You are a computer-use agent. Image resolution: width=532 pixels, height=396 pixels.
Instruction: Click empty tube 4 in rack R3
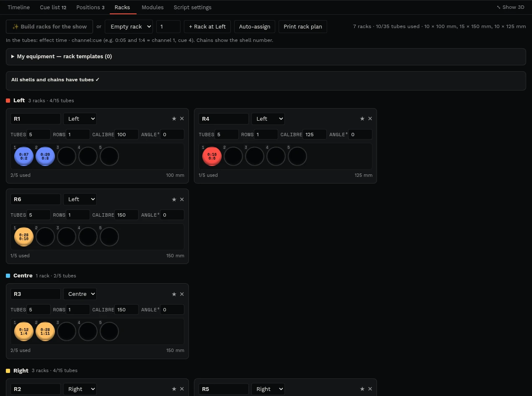[88, 331]
